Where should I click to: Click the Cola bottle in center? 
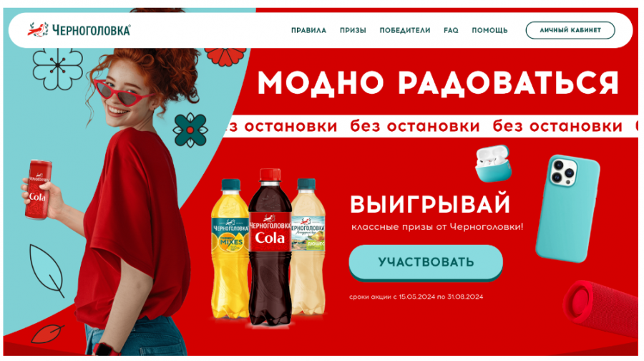[270, 247]
